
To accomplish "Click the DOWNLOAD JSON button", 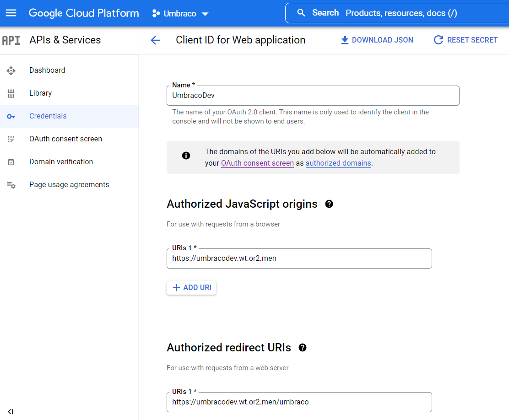I will pos(377,40).
